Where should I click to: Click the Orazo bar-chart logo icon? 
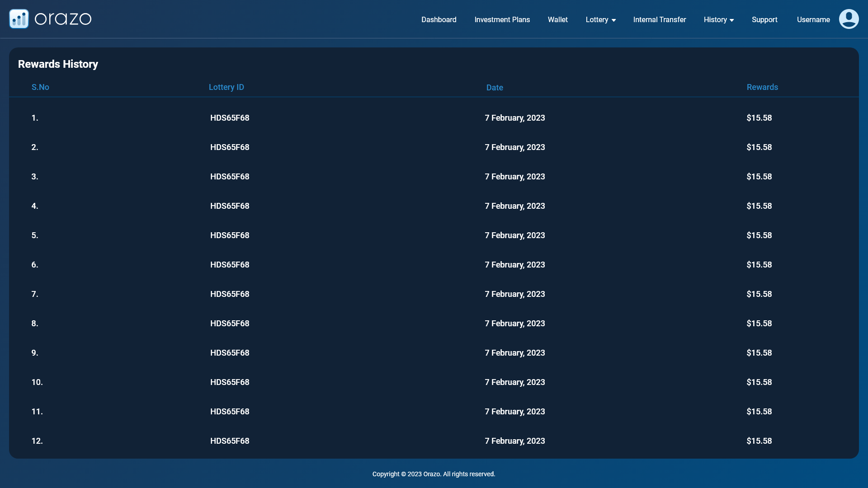tap(19, 19)
